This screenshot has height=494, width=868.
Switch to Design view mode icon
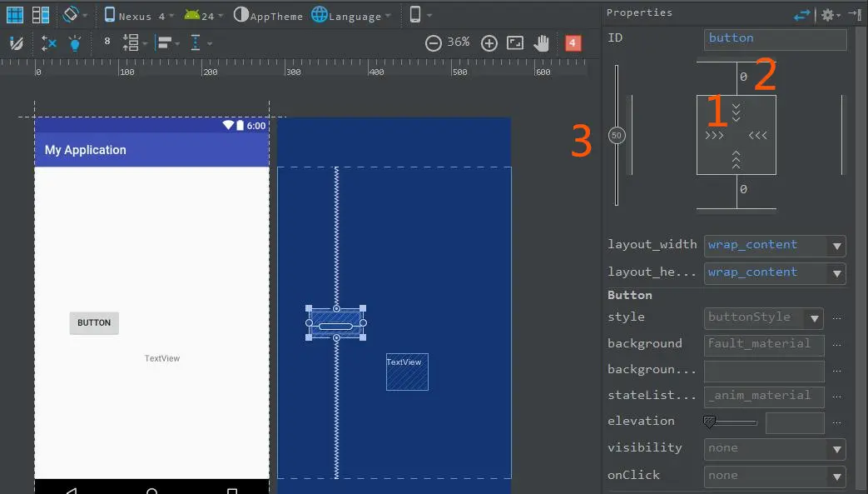(15, 15)
